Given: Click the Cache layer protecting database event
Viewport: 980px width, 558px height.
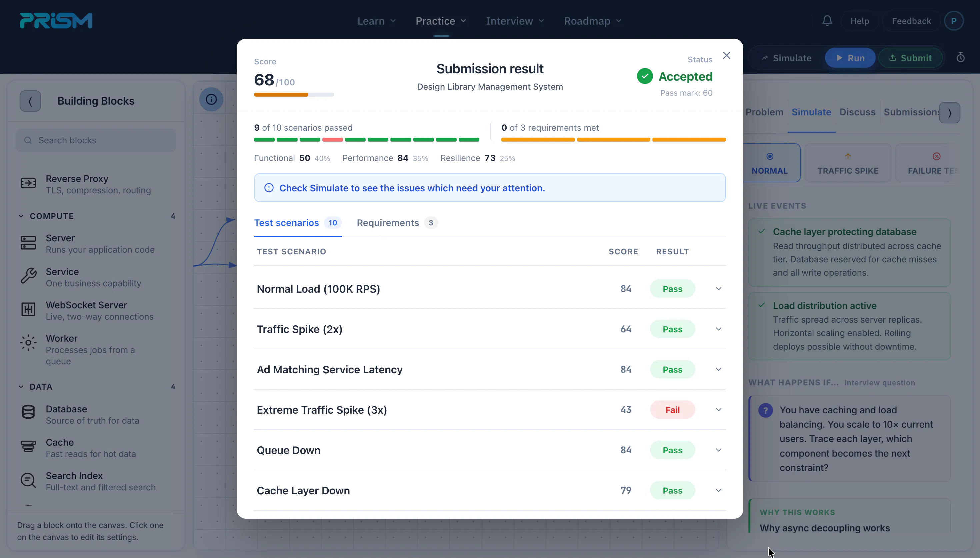Looking at the screenshot, I should tap(849, 252).
